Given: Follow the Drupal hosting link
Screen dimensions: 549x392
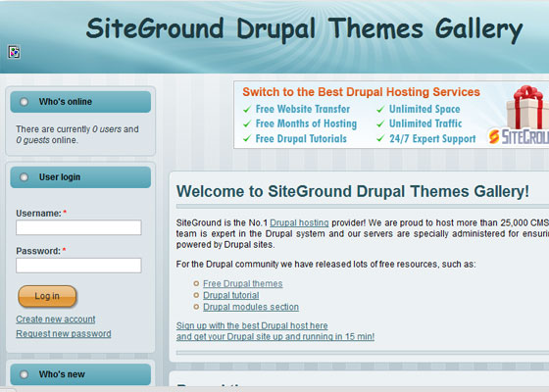Looking at the screenshot, I should tap(299, 222).
